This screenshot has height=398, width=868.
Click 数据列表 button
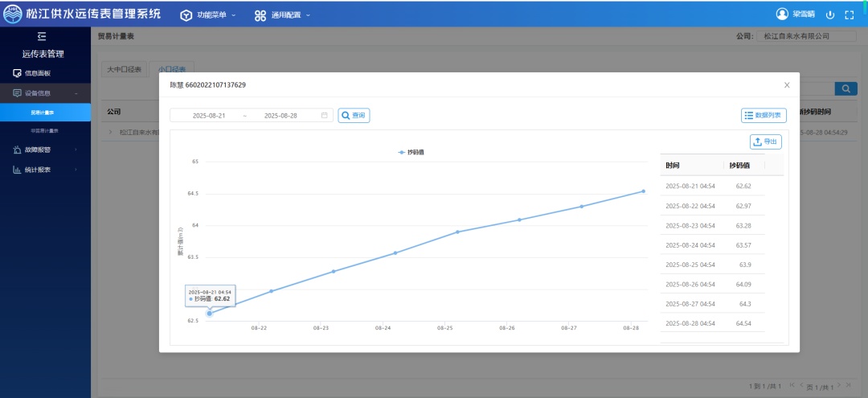click(764, 115)
